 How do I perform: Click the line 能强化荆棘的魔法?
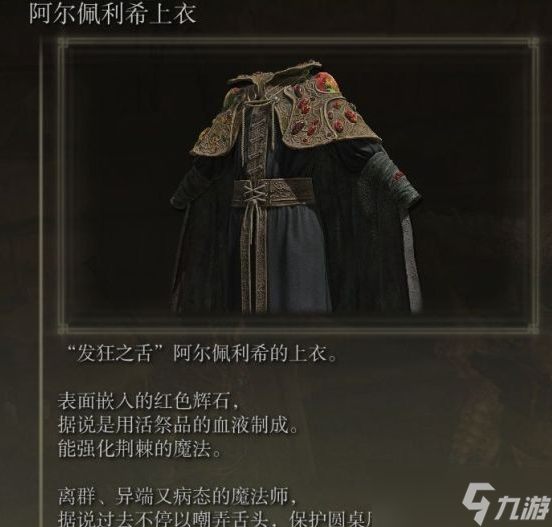coord(139,448)
